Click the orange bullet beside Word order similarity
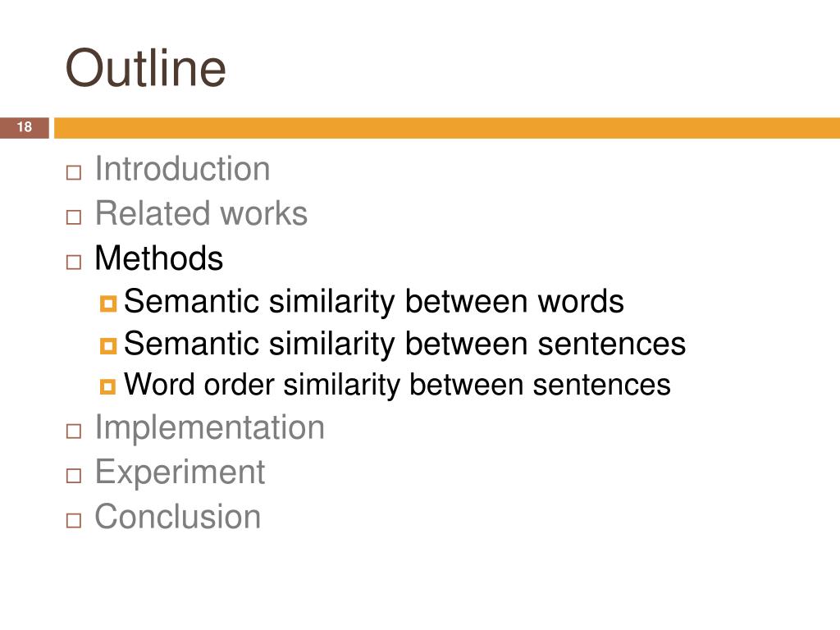The width and height of the screenshot is (840, 630). coord(107,386)
